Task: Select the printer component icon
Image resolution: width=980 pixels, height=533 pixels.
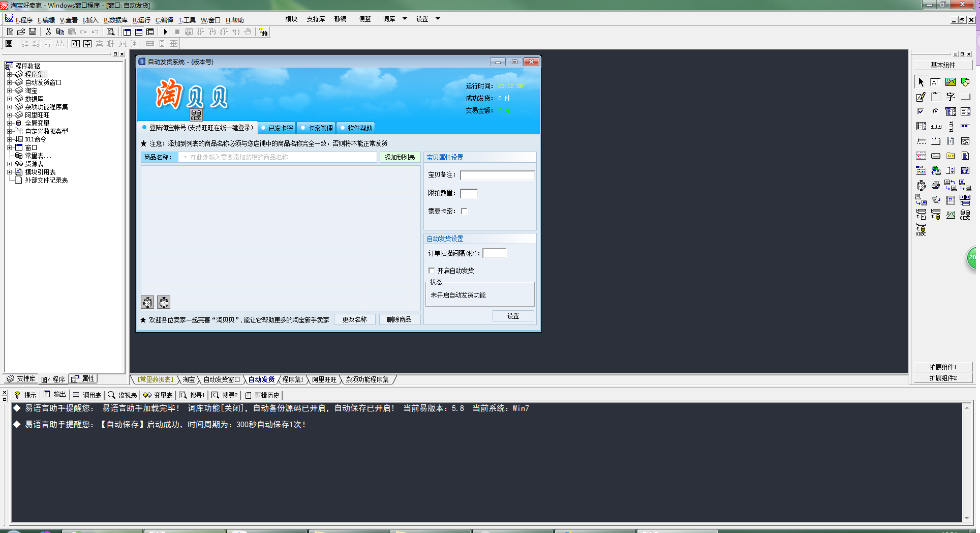Action: 935,185
